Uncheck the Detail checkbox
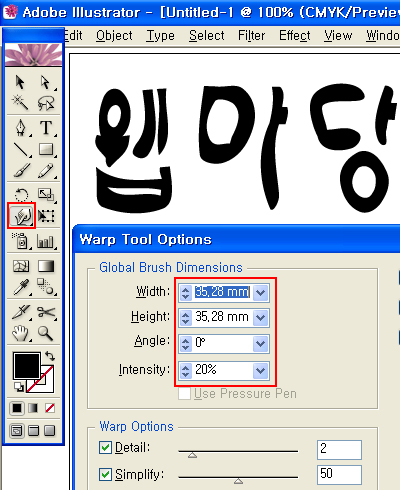The height and width of the screenshot is (490, 400). [106, 447]
